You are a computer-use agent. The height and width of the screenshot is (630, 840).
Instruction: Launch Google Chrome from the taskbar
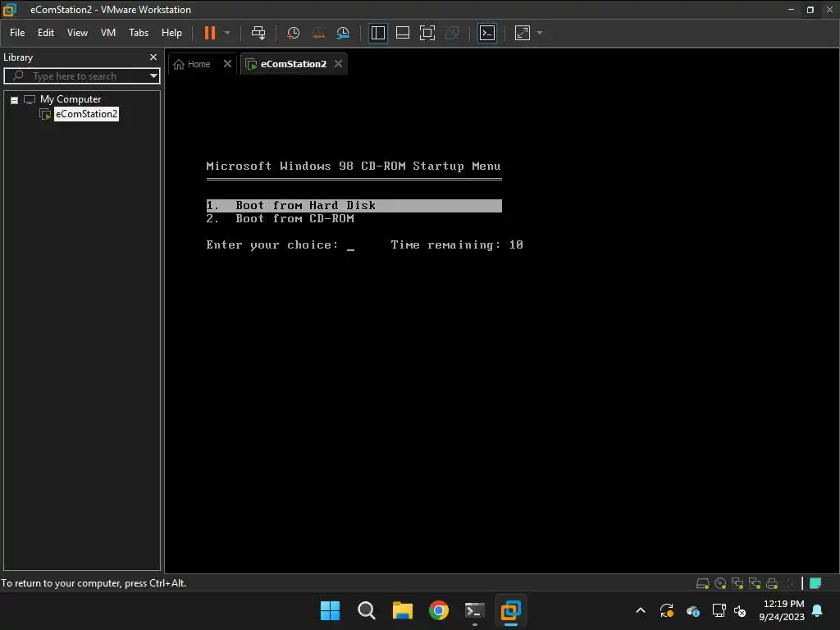coord(439,610)
